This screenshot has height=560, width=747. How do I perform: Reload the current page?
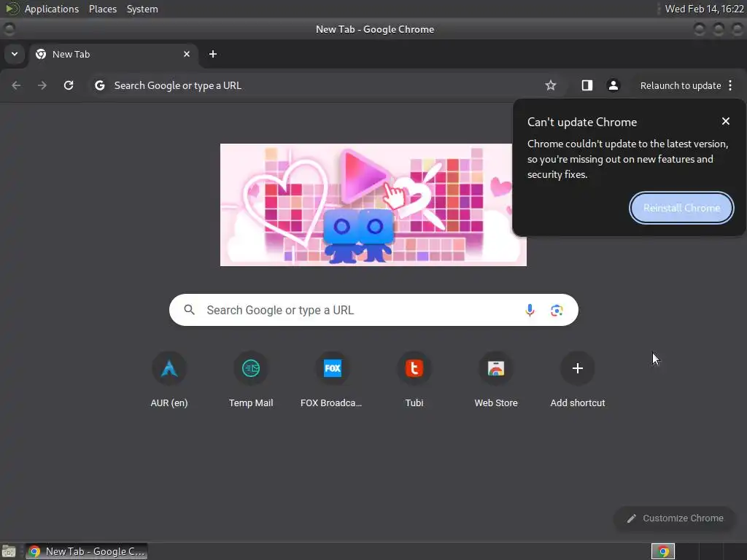[x=69, y=85]
